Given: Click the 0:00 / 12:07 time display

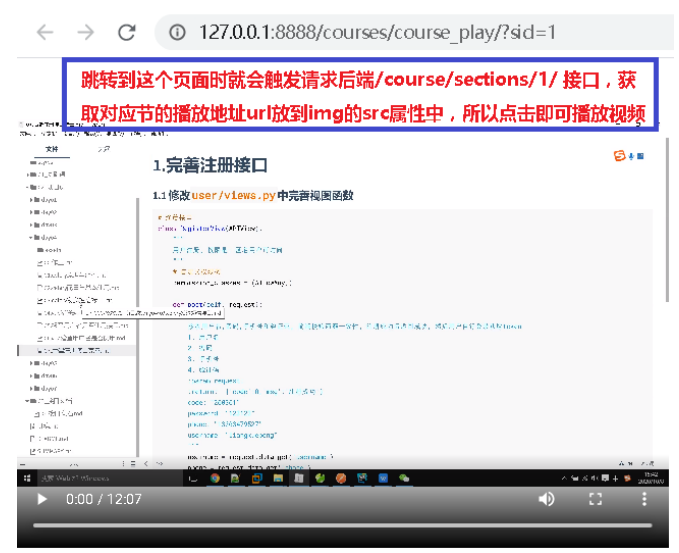Looking at the screenshot, I should (103, 499).
